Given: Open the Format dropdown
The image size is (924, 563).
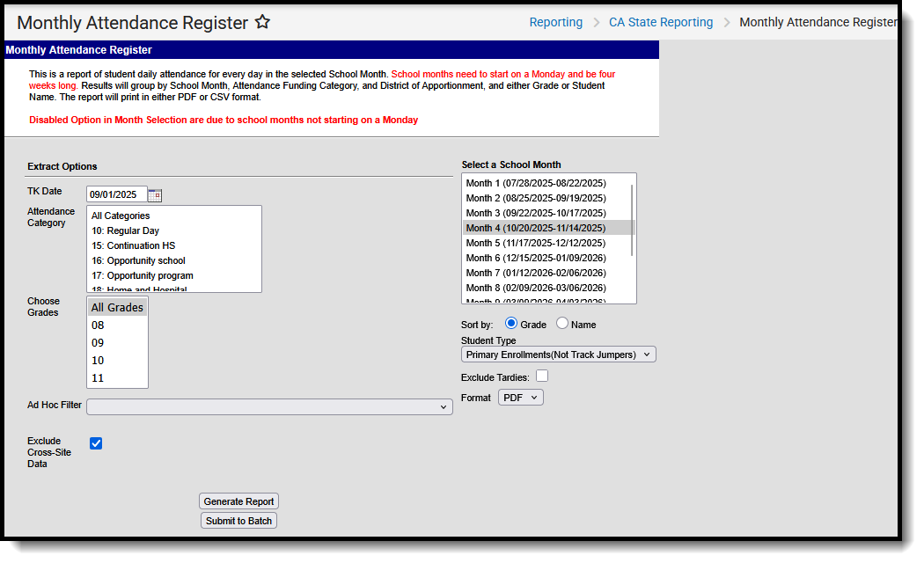Looking at the screenshot, I should click(x=520, y=397).
